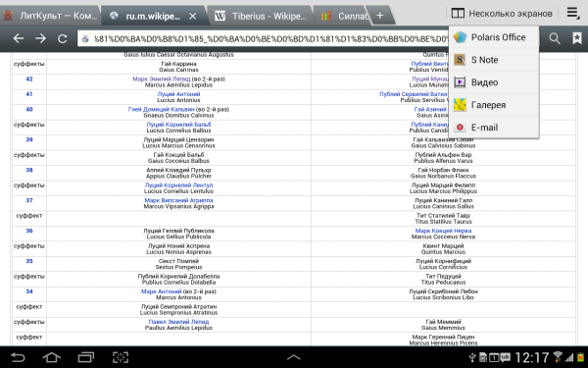The width and height of the screenshot is (588, 368).
Task: Open the bookmarks star icon
Action: click(577, 38)
